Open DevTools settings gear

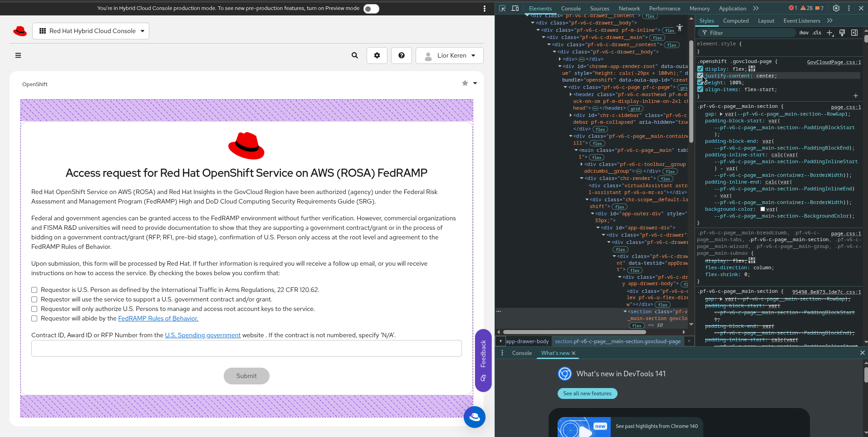click(836, 8)
